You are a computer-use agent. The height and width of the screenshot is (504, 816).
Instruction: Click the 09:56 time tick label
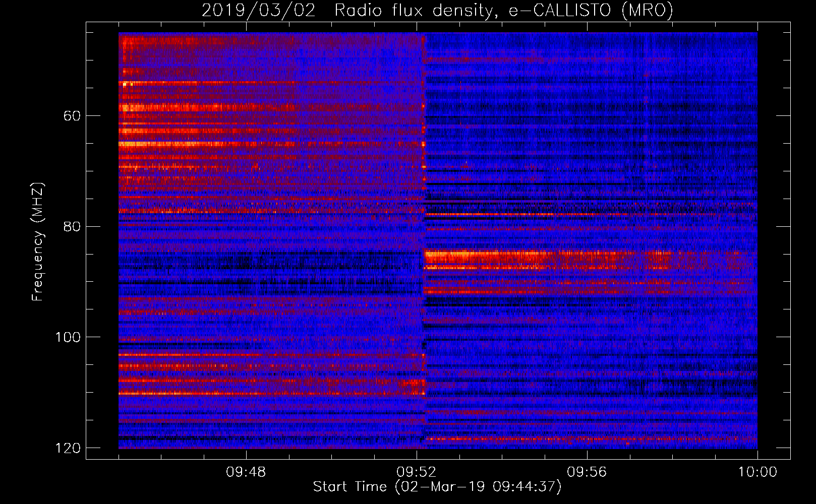[x=587, y=472]
